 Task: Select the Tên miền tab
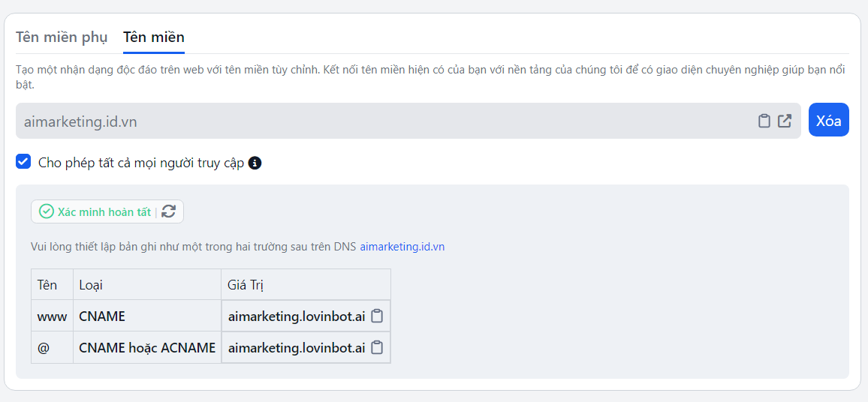153,37
